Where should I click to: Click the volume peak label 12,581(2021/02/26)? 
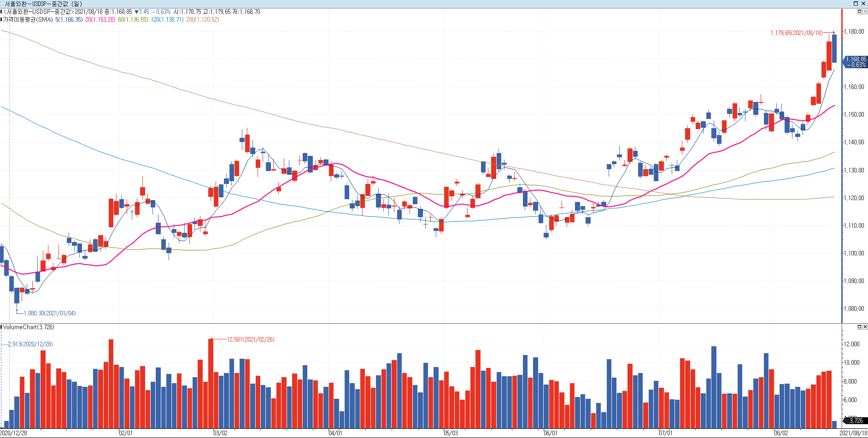251,340
